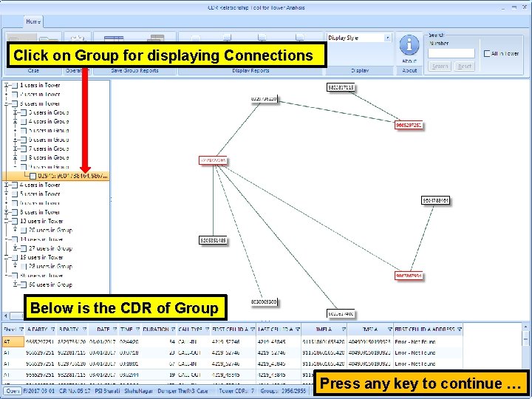Focus the Search Number input field

[x=451, y=53]
